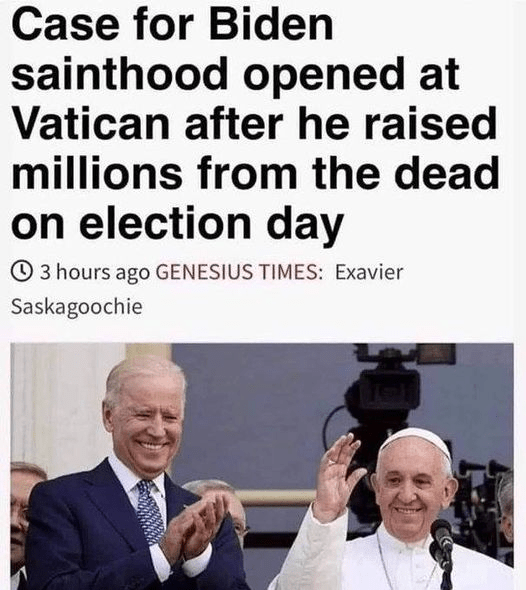
Task: Click the clock icon beside the timestamp
Action: click(x=24, y=271)
